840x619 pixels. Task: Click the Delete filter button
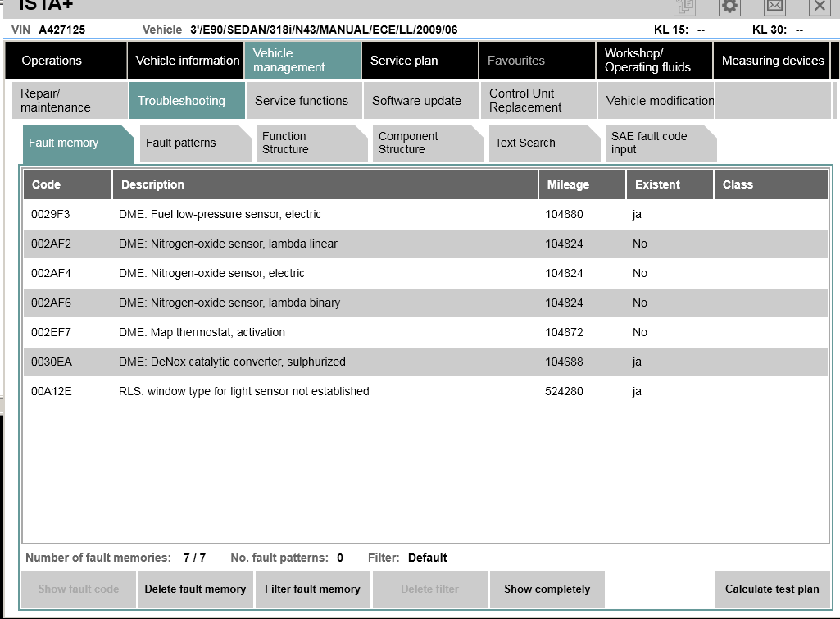point(430,589)
